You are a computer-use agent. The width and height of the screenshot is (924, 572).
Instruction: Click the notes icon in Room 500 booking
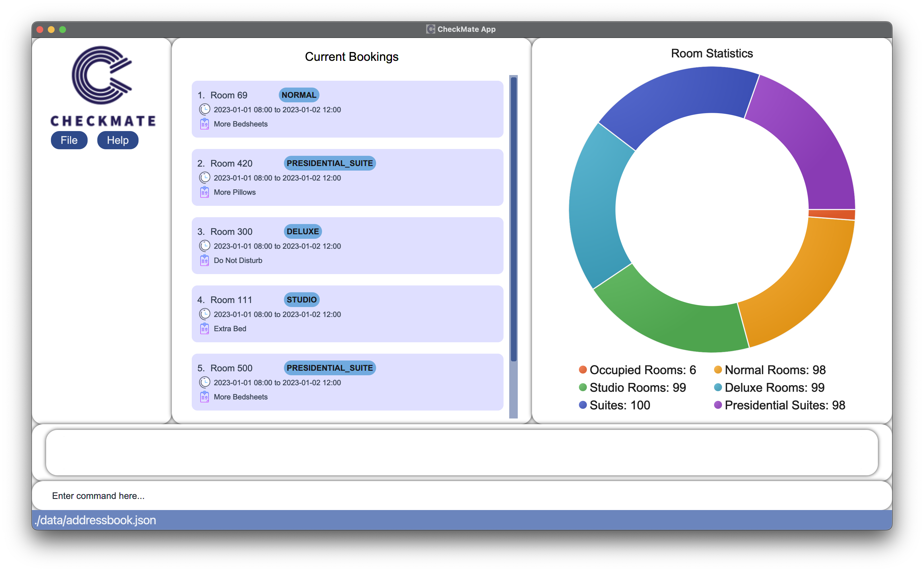click(205, 397)
